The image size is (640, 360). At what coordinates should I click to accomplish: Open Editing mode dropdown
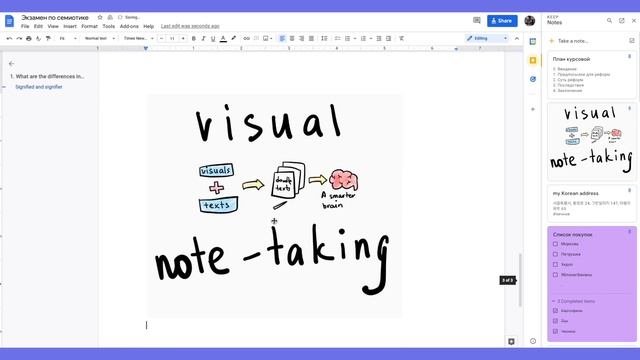pyautogui.click(x=487, y=38)
